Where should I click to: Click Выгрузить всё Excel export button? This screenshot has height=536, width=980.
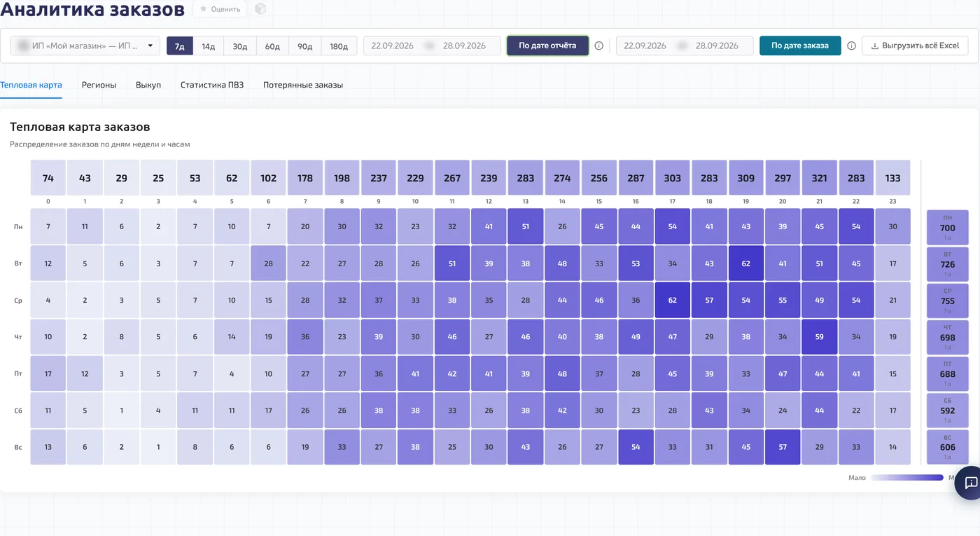(x=915, y=46)
